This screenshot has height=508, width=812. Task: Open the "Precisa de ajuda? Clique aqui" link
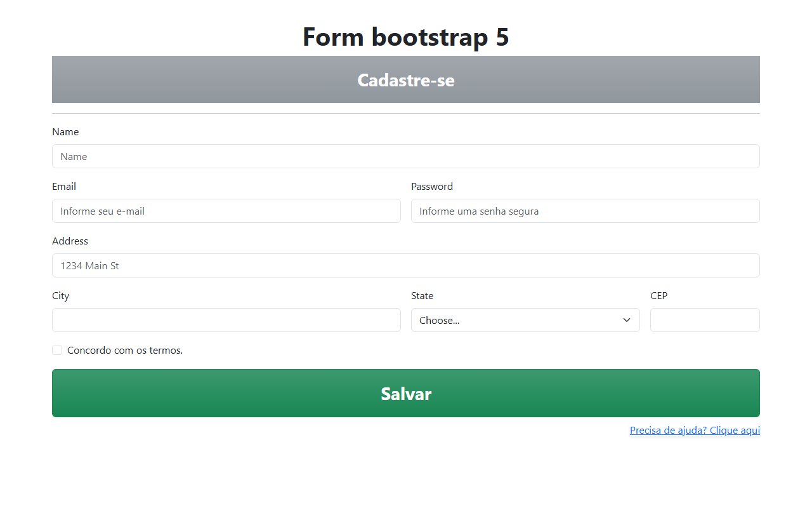coord(695,430)
